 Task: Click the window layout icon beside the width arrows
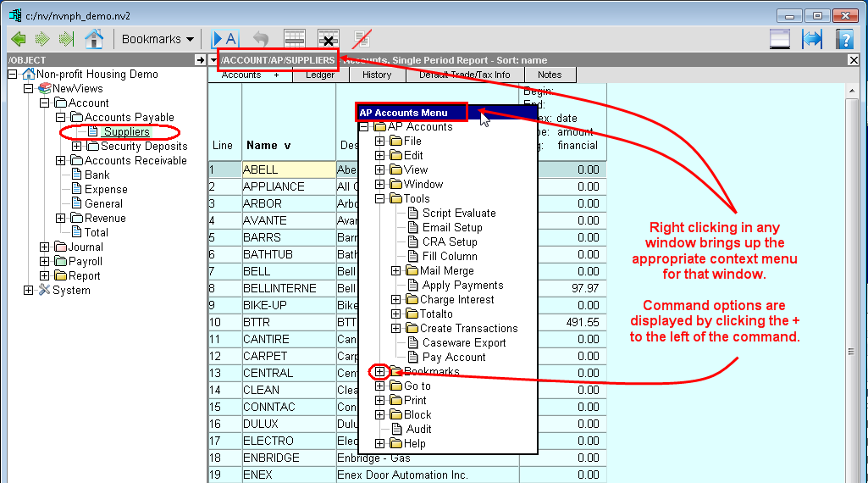(x=780, y=39)
